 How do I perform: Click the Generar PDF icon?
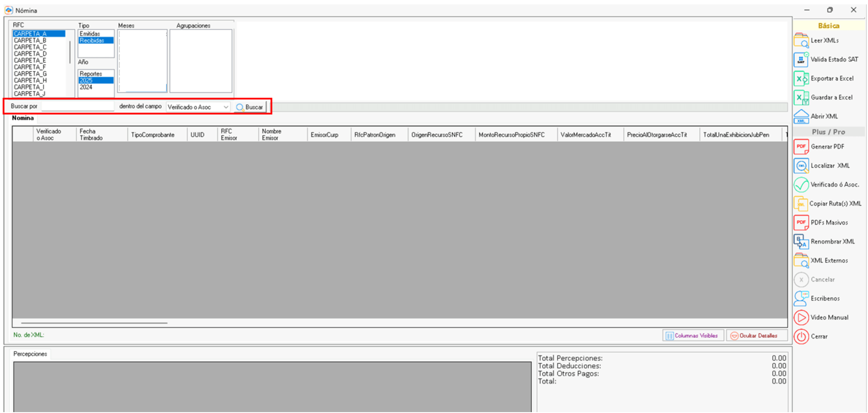(x=801, y=147)
